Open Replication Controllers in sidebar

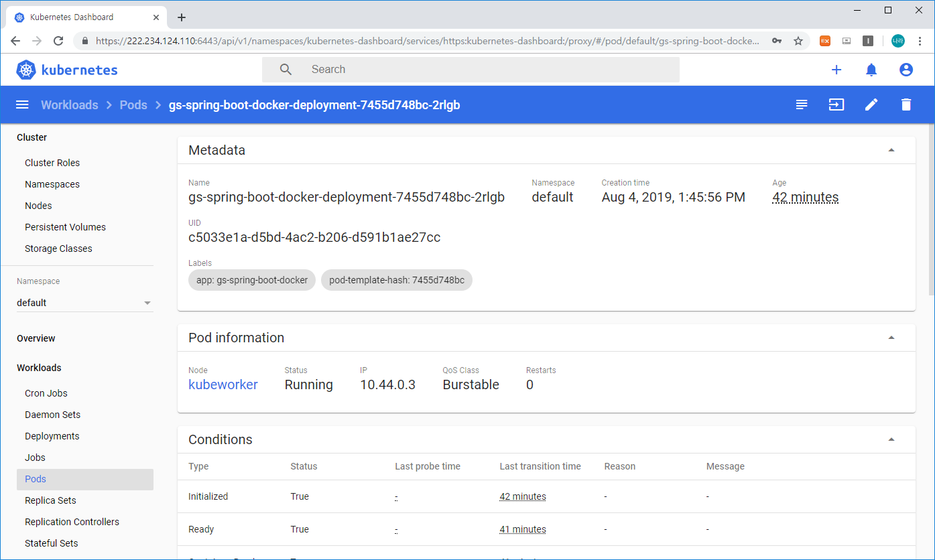point(72,522)
